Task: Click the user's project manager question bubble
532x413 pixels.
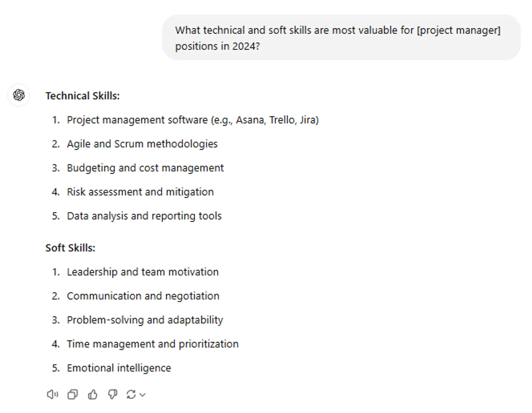Action: (x=341, y=38)
